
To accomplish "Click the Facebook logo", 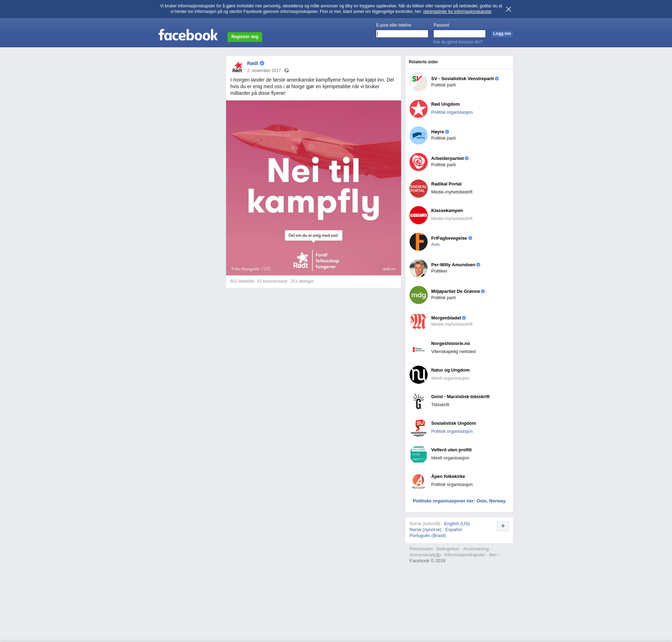I will click(188, 35).
